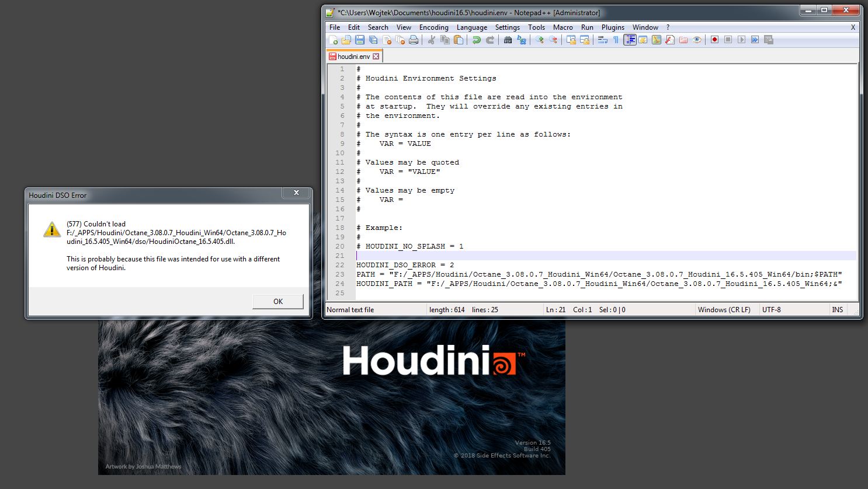Open the user defined language dialog icon

click(x=643, y=40)
